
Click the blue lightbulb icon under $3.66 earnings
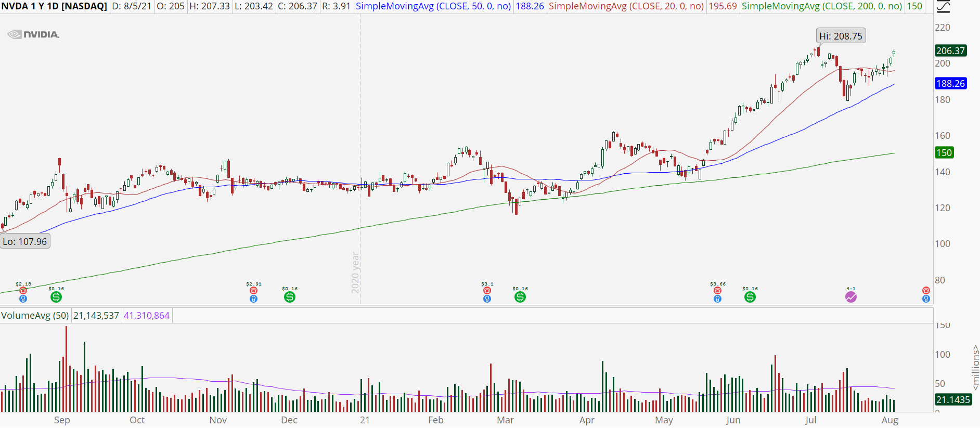click(717, 299)
